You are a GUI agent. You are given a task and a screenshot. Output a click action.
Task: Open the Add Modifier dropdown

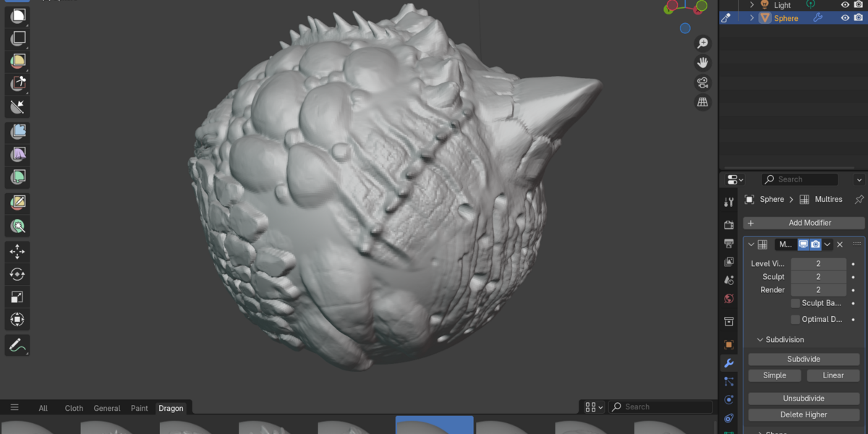(x=803, y=222)
